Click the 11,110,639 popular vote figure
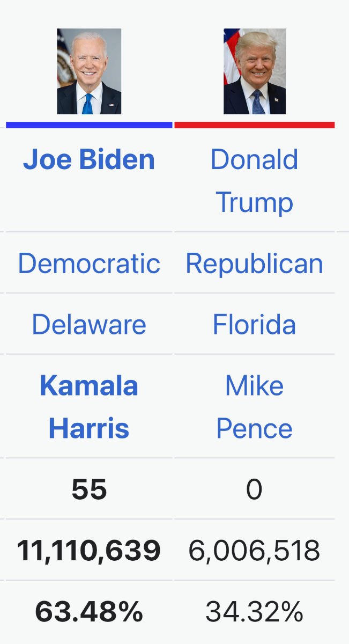The width and height of the screenshot is (349, 644). coord(89,550)
